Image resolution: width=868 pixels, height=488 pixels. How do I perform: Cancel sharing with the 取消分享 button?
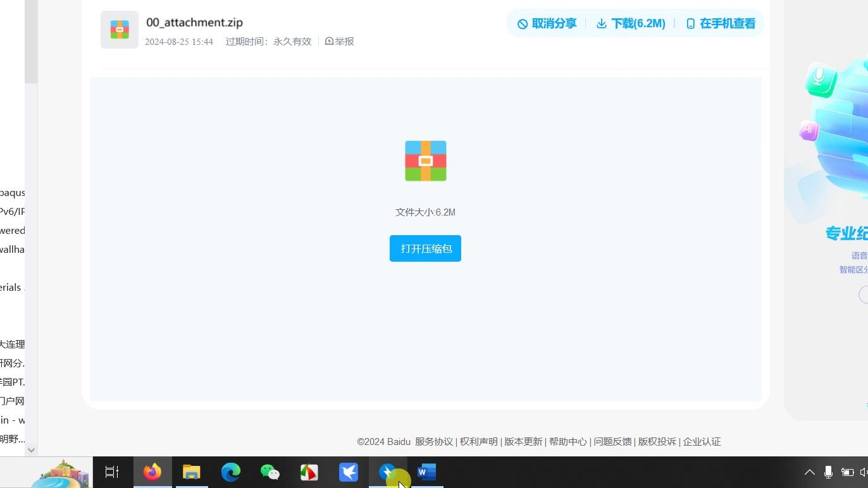(x=547, y=23)
